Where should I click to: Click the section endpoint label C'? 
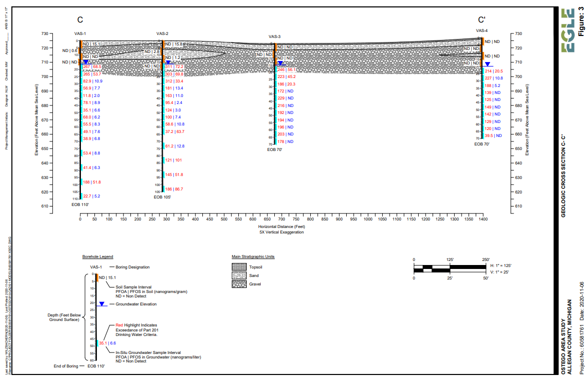point(482,19)
